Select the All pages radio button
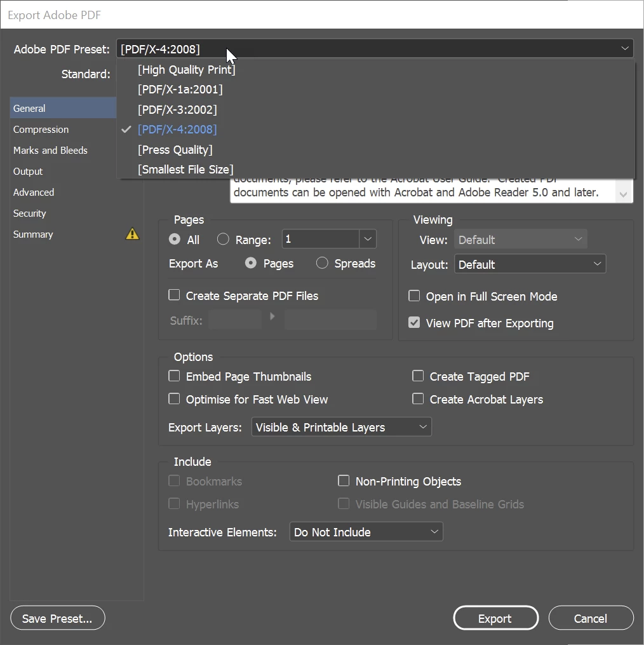This screenshot has height=645, width=644. [175, 239]
